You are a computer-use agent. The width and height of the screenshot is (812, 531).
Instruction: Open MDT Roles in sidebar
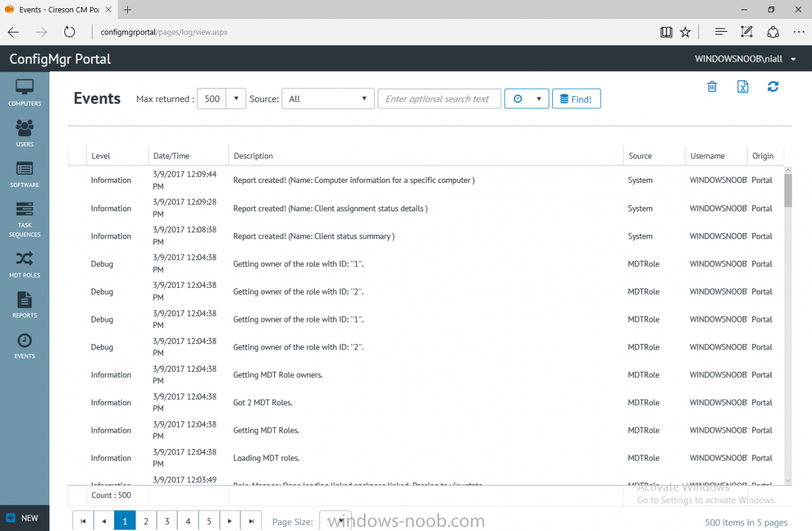[x=24, y=265]
